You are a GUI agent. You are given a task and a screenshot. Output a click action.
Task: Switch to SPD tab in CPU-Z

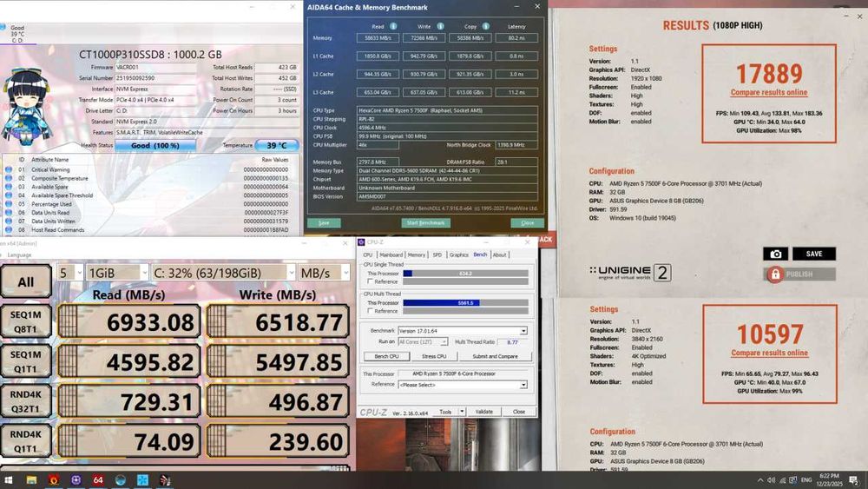click(x=437, y=254)
